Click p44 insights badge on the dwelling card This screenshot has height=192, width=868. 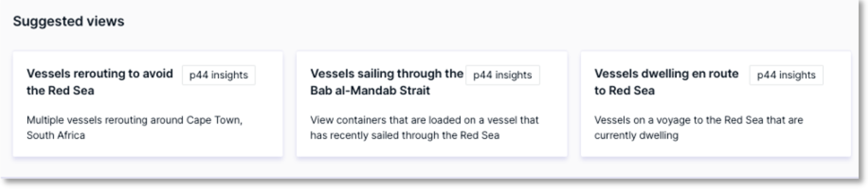[786, 75]
